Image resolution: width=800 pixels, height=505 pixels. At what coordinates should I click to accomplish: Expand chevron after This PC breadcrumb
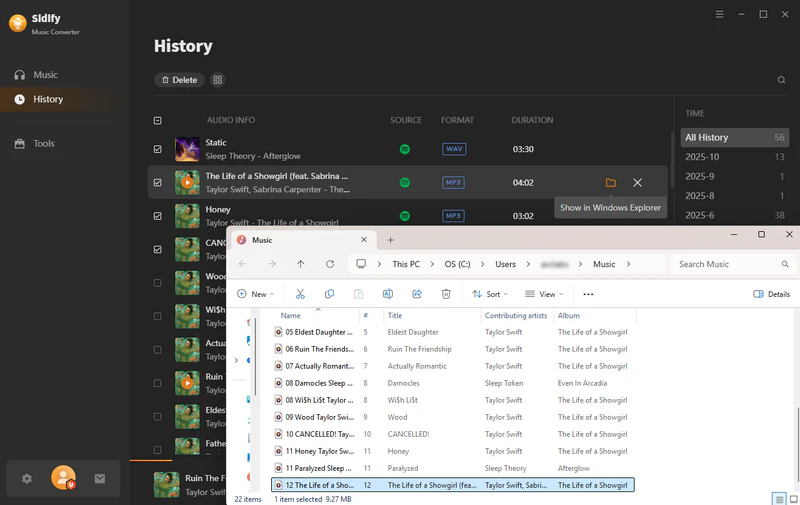(x=432, y=264)
